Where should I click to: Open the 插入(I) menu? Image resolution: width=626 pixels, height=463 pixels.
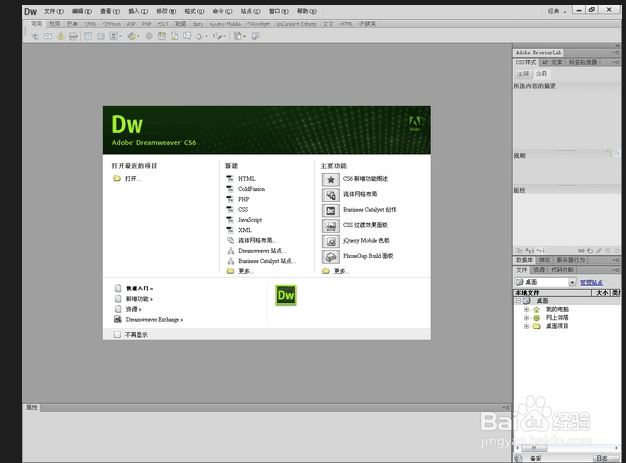click(138, 11)
